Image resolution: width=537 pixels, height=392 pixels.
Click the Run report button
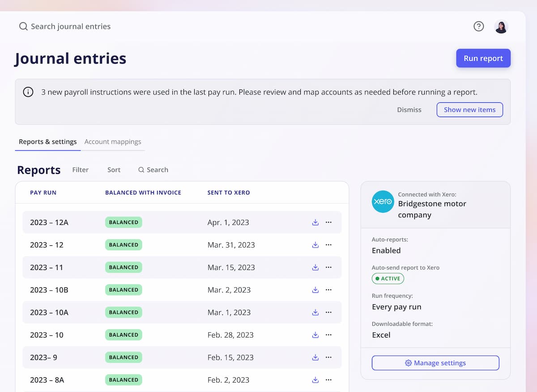coord(483,58)
